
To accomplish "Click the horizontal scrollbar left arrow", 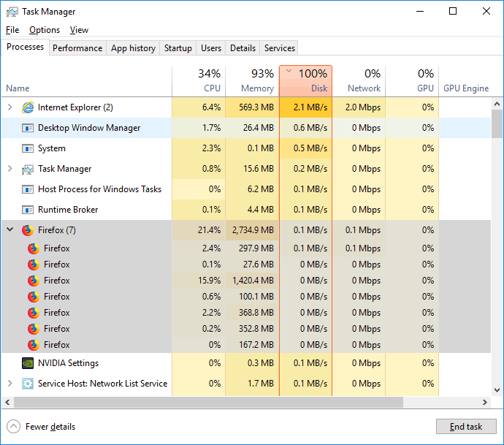I will tap(7, 402).
